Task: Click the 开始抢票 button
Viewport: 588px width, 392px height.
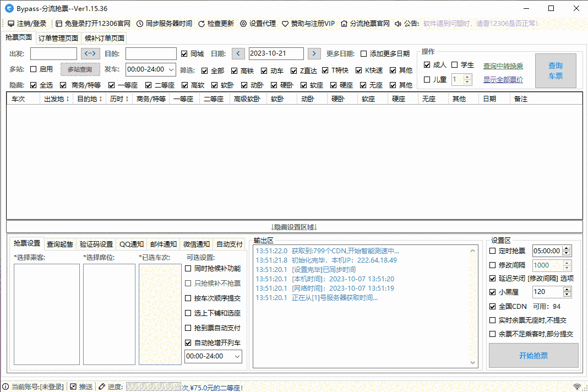Action: pos(533,356)
